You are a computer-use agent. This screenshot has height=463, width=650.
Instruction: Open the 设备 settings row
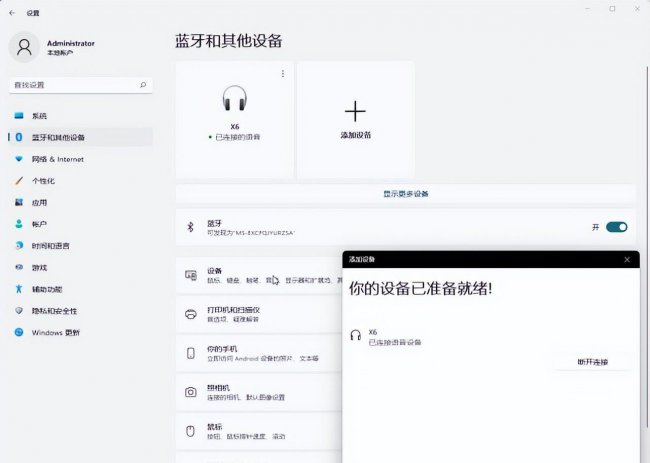tap(259, 275)
